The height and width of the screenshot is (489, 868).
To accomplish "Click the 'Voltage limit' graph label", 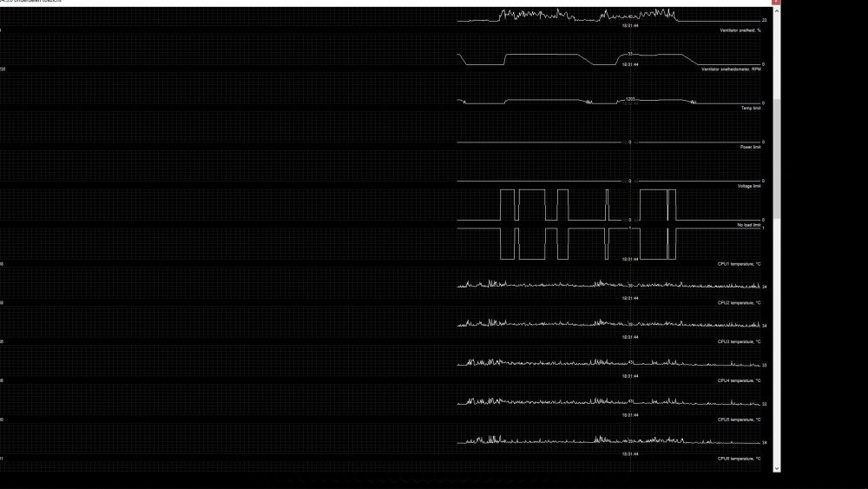I will click(x=749, y=186).
